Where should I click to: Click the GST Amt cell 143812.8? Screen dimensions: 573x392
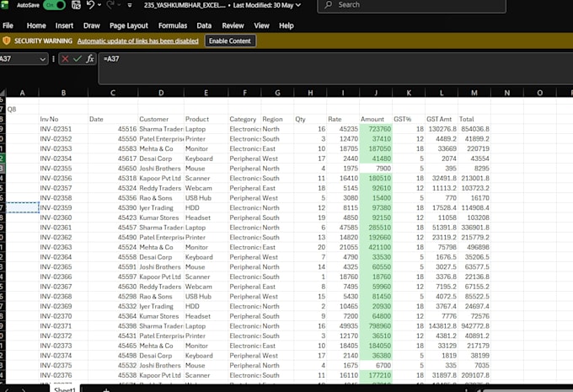(441, 326)
